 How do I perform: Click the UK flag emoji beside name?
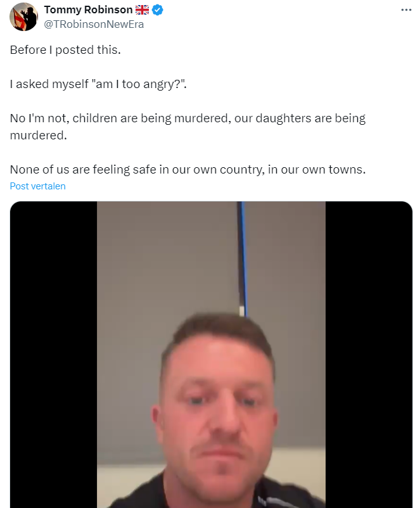[142, 10]
